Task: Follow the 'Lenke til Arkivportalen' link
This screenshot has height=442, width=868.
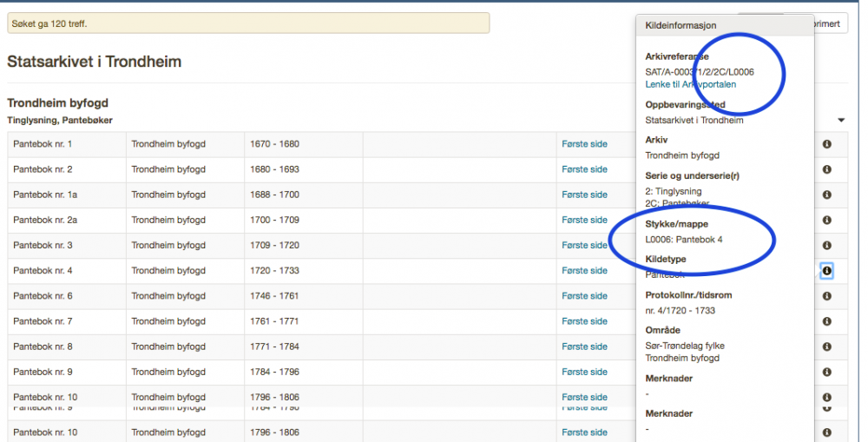Action: click(x=691, y=84)
